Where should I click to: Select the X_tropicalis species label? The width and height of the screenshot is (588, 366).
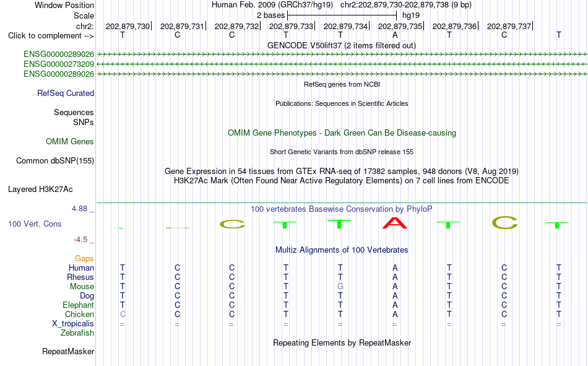coord(73,324)
